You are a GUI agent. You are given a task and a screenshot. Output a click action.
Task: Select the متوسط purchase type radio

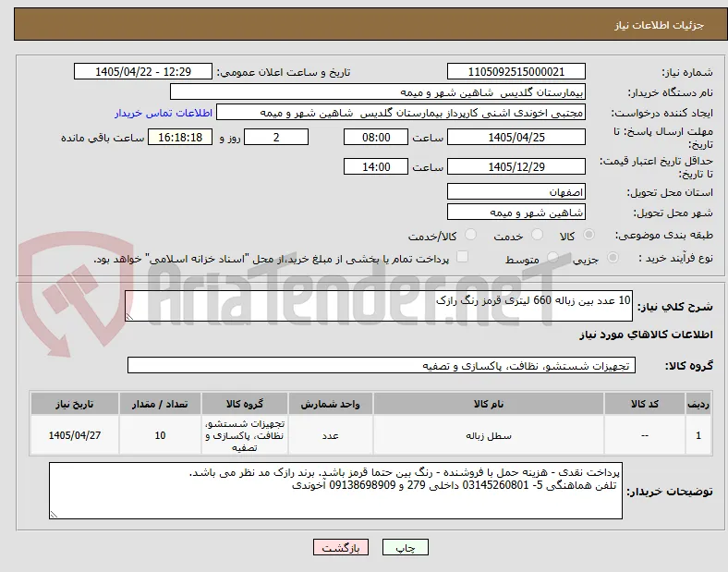(x=552, y=258)
